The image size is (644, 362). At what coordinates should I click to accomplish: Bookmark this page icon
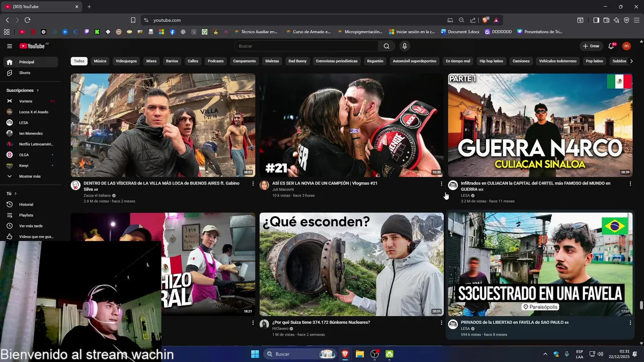(133, 20)
